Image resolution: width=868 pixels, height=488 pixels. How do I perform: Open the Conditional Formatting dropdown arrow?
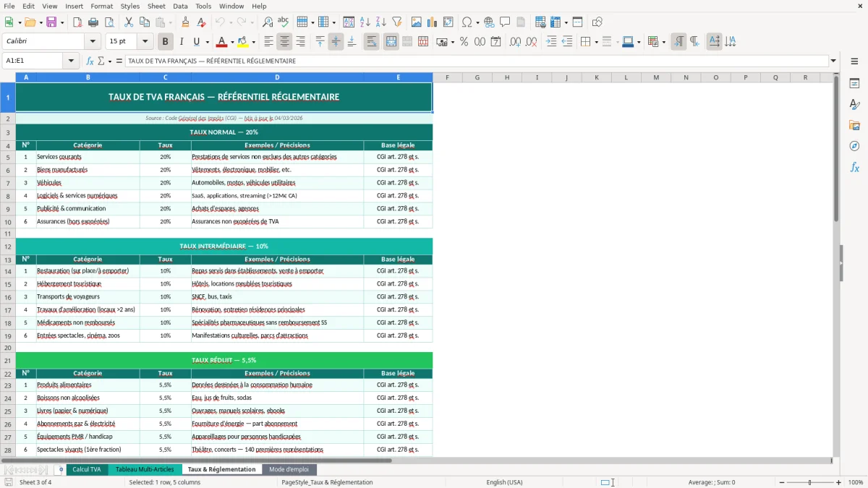(663, 42)
